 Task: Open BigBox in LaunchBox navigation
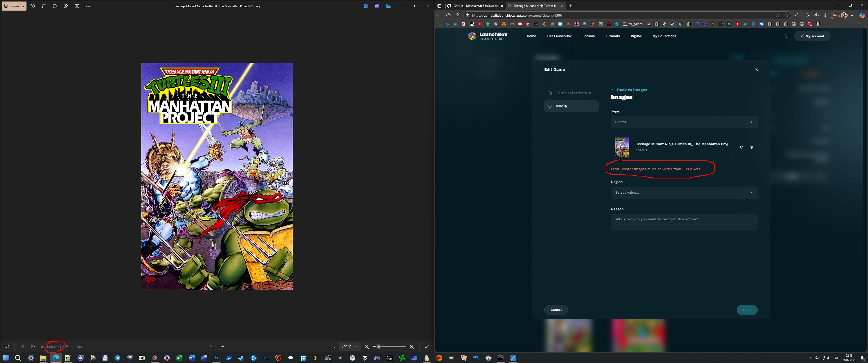pyautogui.click(x=636, y=36)
